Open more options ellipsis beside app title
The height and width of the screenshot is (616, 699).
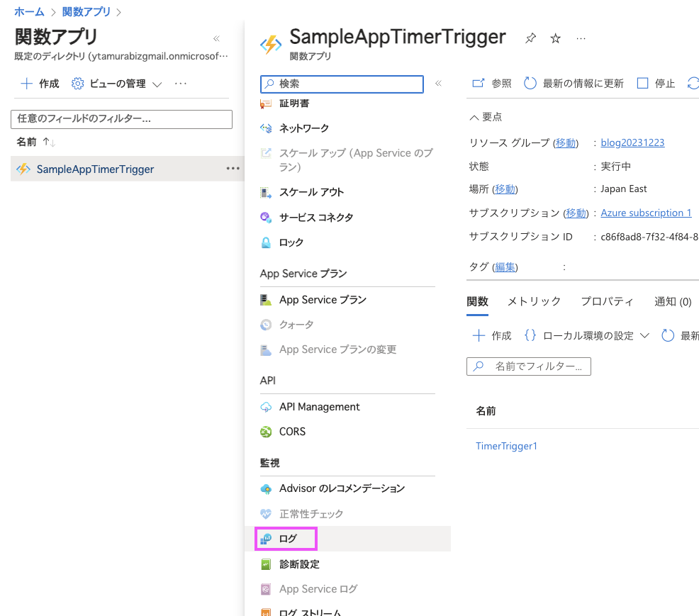581,39
